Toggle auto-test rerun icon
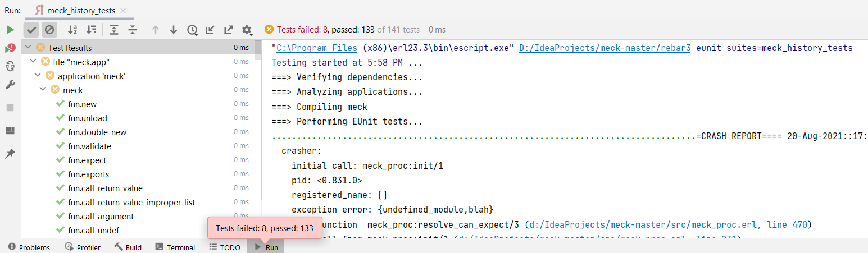Screen dimensions: 868x253 click(x=10, y=66)
